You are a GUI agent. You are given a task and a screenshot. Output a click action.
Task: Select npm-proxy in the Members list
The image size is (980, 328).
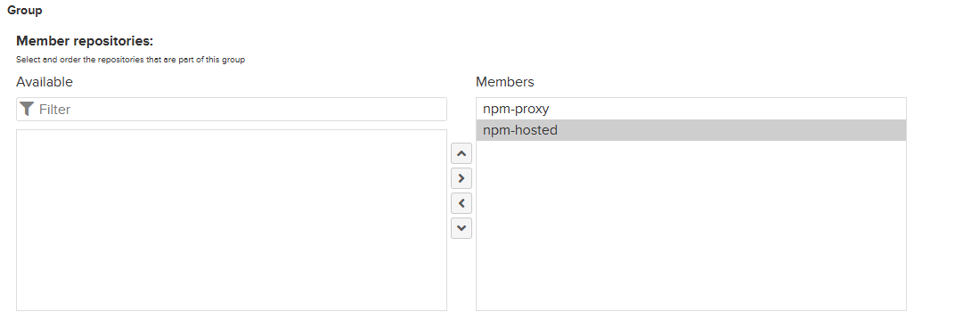coord(690,109)
